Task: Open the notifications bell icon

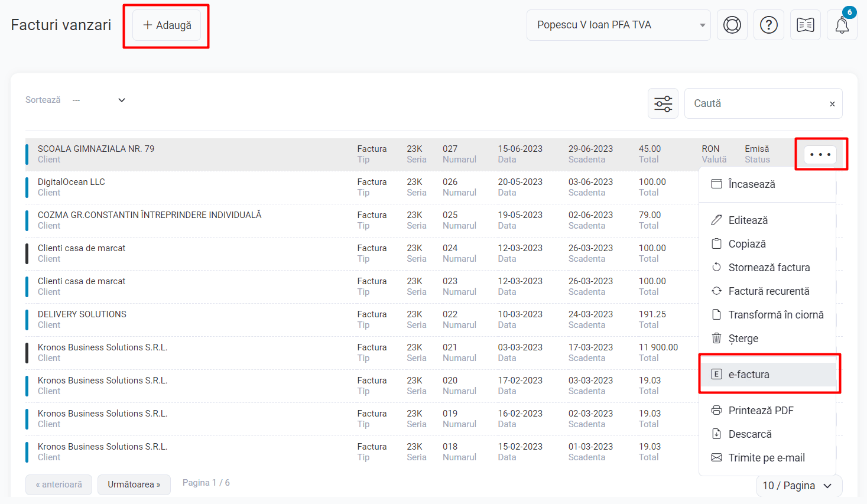Action: (842, 25)
